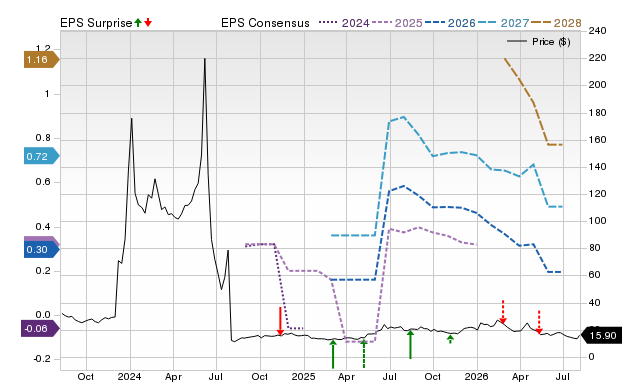Click the solid red surprise arrow near Nov 2024
The width and height of the screenshot is (640, 382).
pyautogui.click(x=280, y=321)
